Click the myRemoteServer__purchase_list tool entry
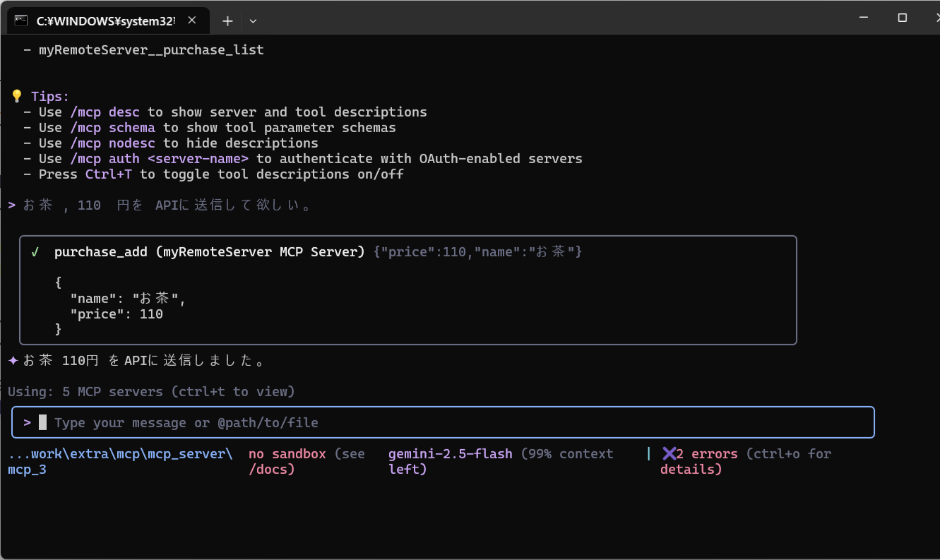 tap(151, 49)
